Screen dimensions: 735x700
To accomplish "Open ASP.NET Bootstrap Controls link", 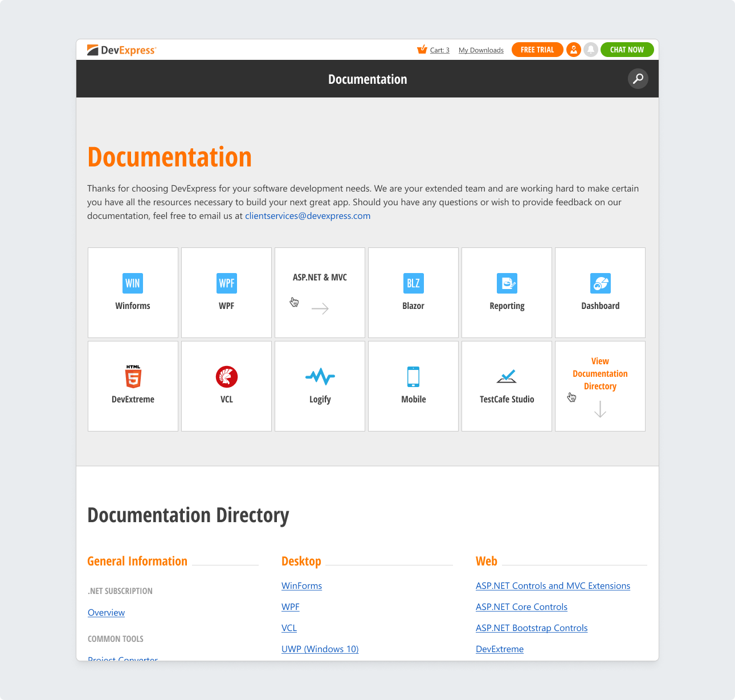I will pyautogui.click(x=532, y=628).
